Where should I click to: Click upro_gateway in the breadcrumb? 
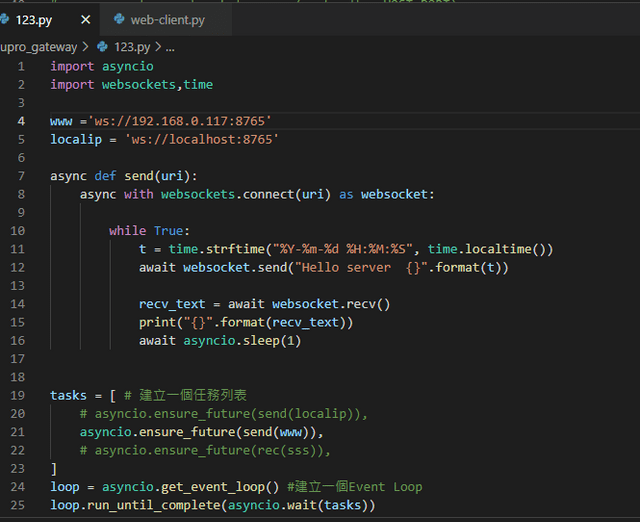tap(39, 47)
